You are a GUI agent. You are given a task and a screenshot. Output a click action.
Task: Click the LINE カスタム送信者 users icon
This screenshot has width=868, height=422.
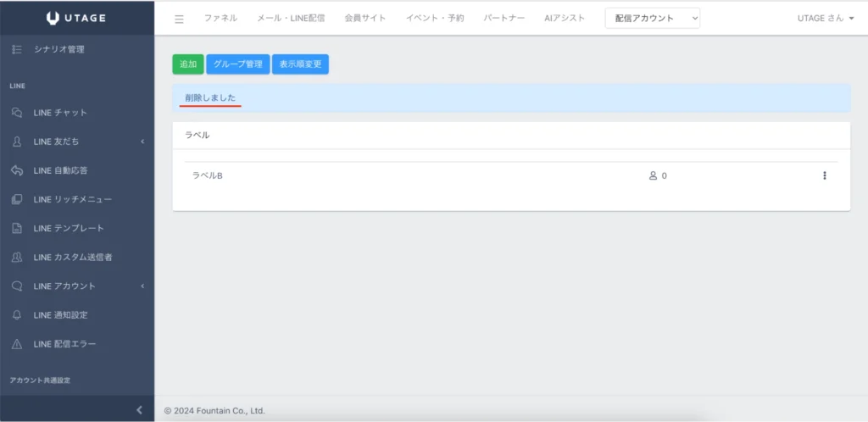point(17,257)
